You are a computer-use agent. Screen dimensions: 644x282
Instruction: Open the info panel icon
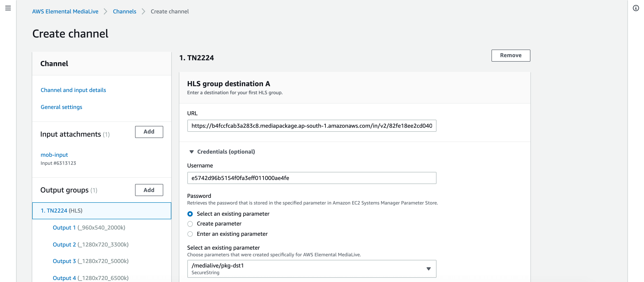tap(636, 8)
